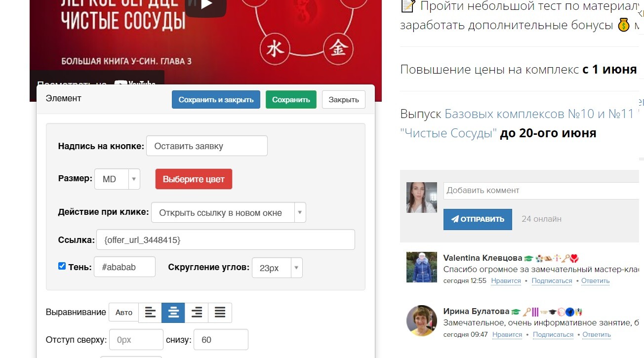644x358 pixels.
Task: Click the Ссылка offer URL field
Action: pyautogui.click(x=226, y=239)
